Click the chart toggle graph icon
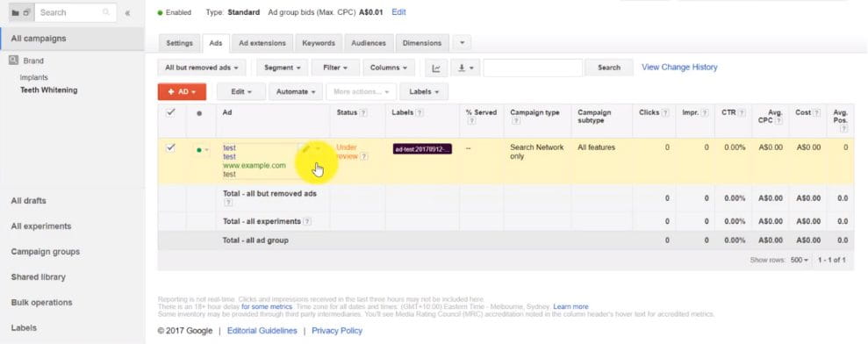 [436, 68]
